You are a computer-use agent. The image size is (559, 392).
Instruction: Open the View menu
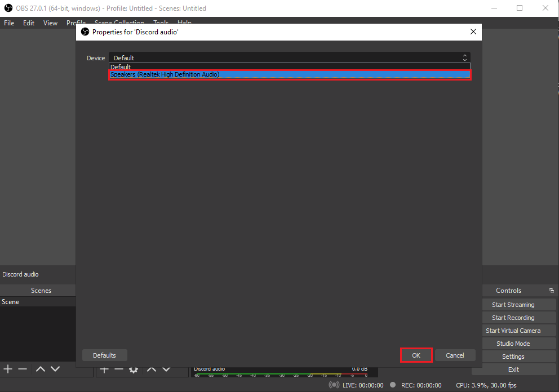(50, 23)
